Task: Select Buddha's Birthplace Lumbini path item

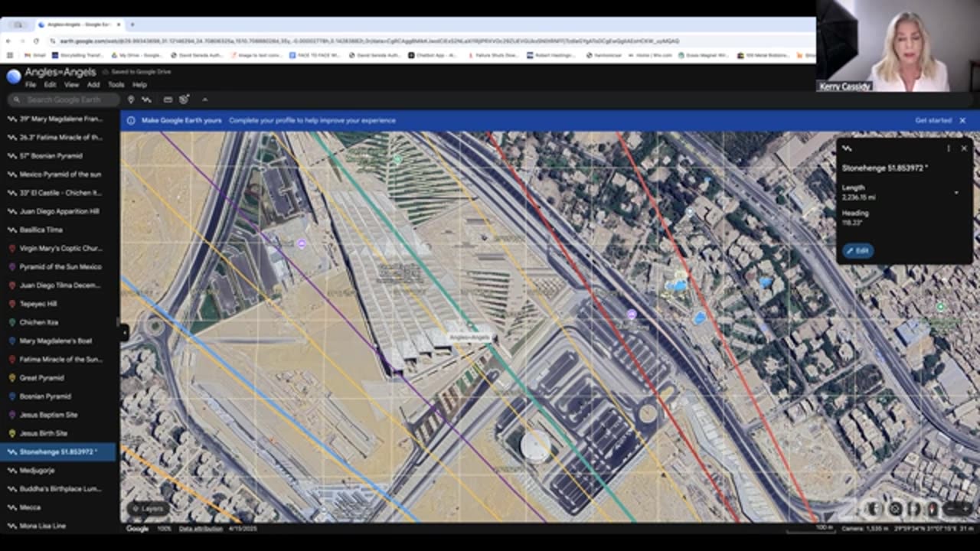Action: coord(58,488)
